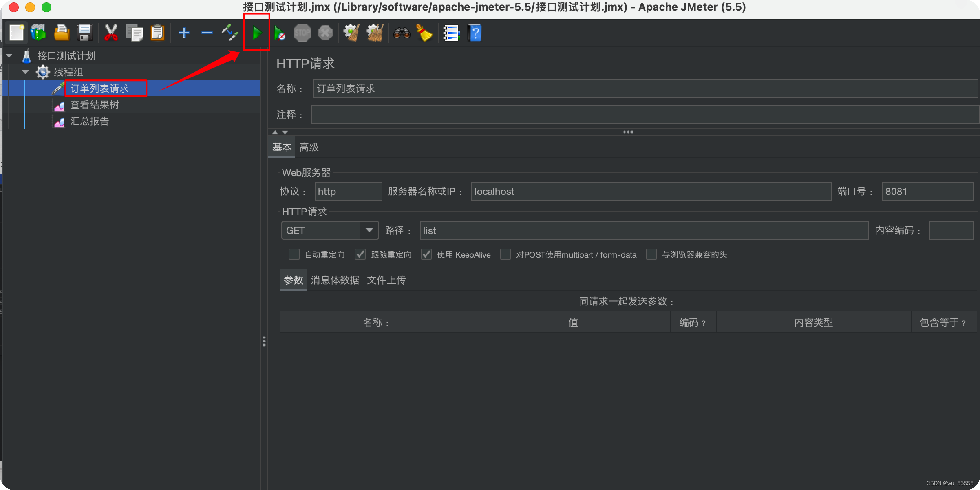The height and width of the screenshot is (490, 980).
Task: Shut down threads with gray X icon
Action: tap(325, 33)
